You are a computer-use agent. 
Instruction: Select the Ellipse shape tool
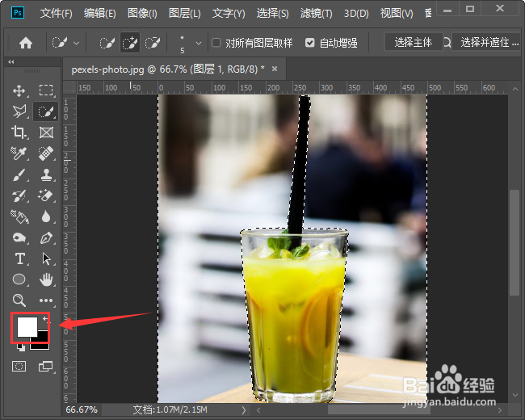[19, 279]
